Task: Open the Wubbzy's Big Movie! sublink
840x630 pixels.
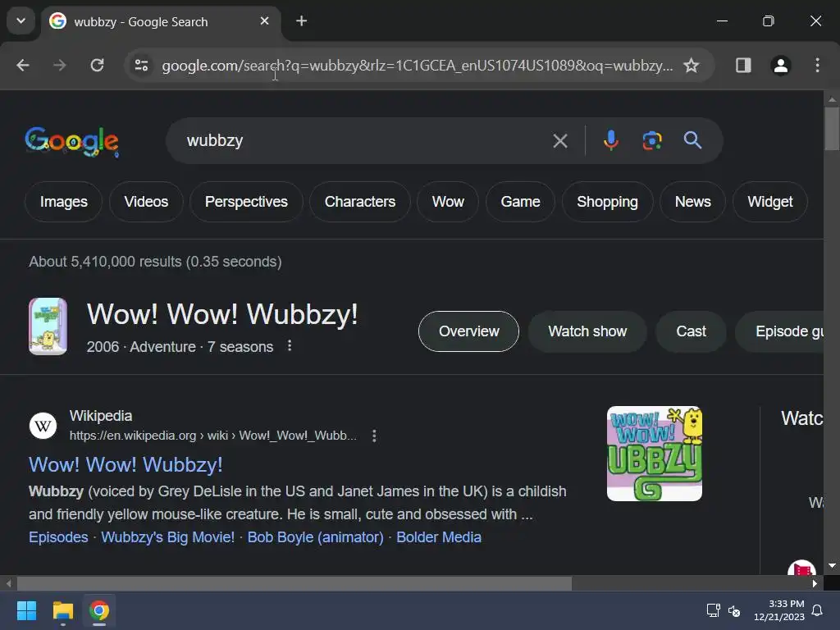Action: tap(167, 536)
